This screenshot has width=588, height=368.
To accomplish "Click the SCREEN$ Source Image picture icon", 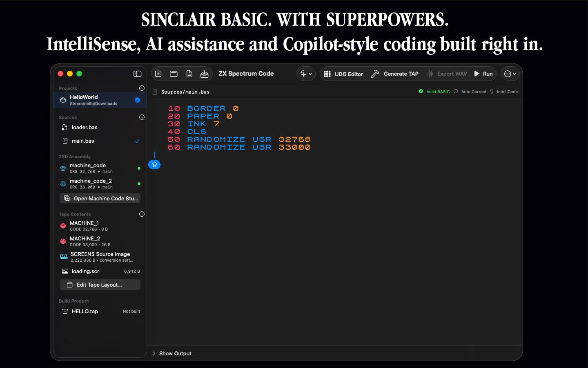I will 64,257.
